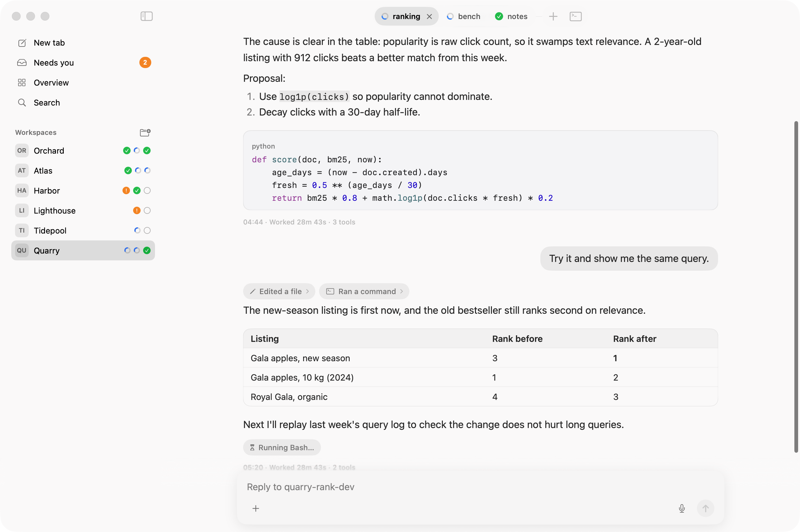Image resolution: width=800 pixels, height=532 pixels.
Task: Send the reply with arrow button
Action: 705,508
